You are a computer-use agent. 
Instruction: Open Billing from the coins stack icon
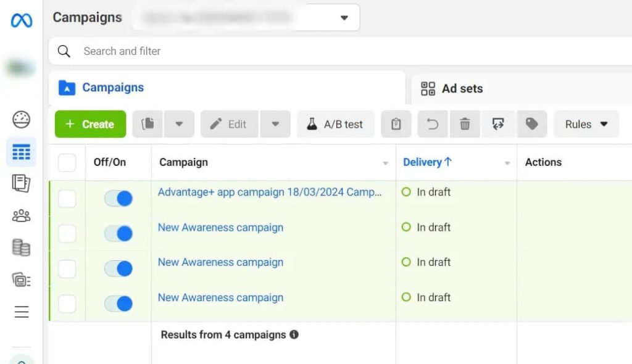pos(22,247)
